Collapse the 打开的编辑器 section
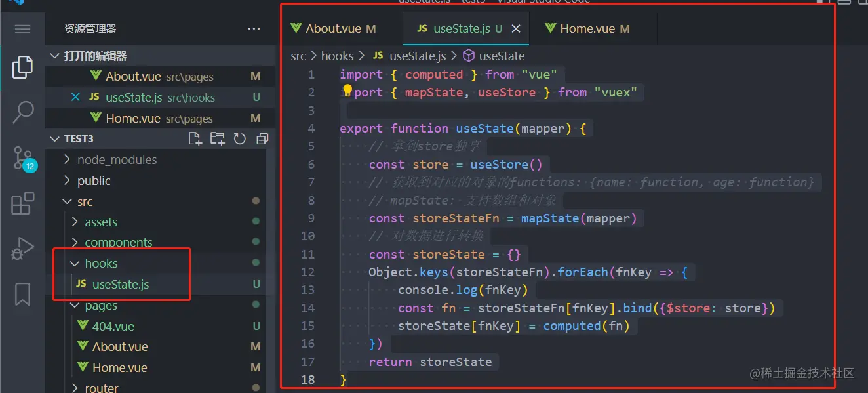 pyautogui.click(x=95, y=56)
